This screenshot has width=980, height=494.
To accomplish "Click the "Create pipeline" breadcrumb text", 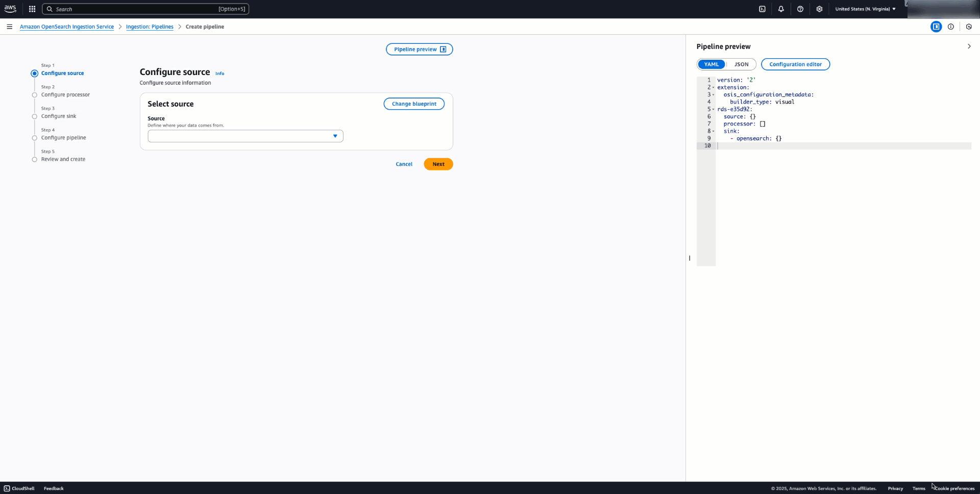I will pos(205,27).
